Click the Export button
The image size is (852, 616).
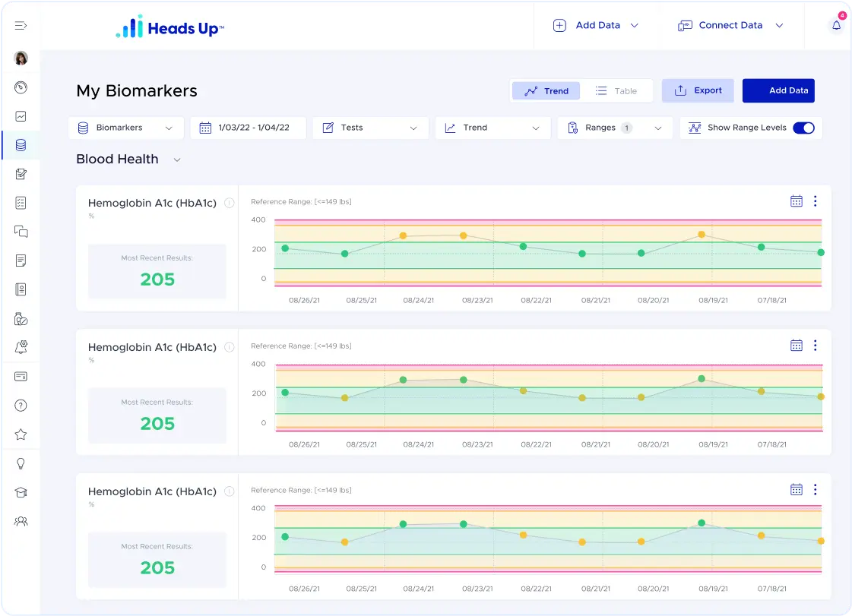[698, 90]
